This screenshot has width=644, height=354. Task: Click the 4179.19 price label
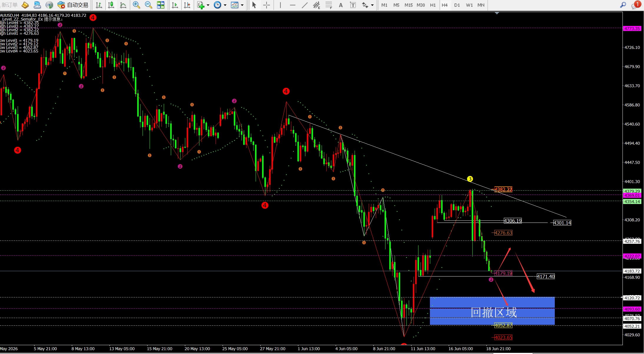point(503,273)
